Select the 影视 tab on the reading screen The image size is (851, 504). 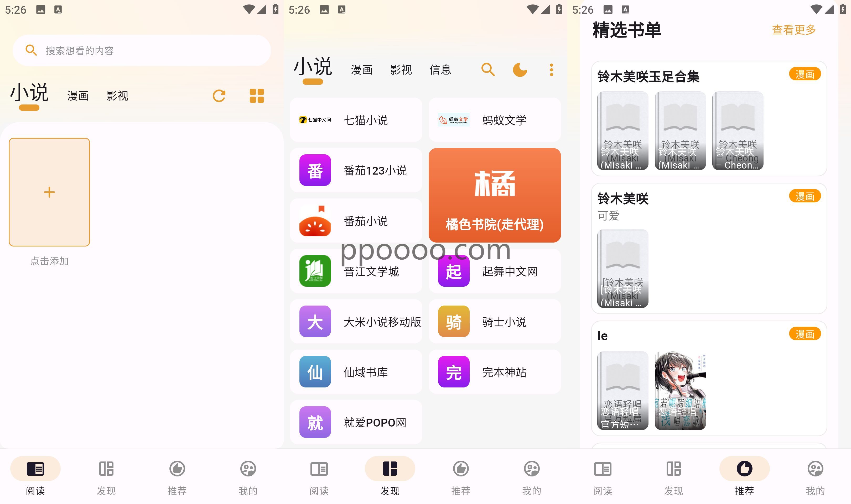[x=117, y=96]
